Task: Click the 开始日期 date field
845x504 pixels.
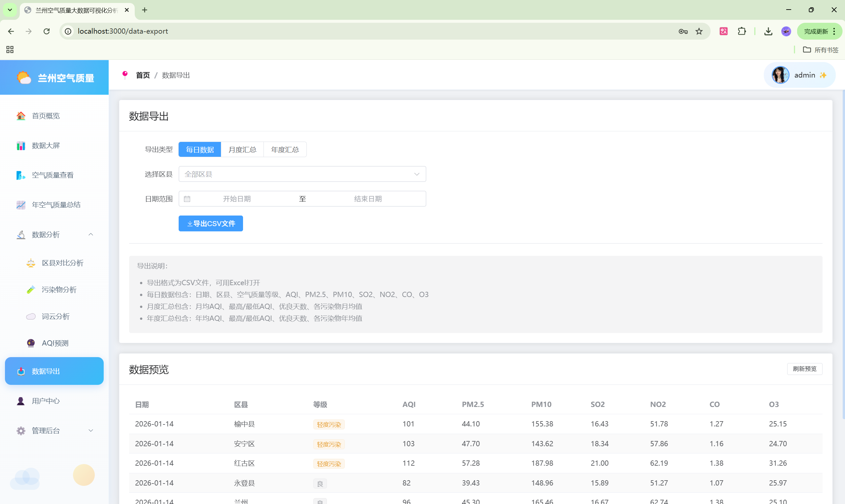Action: pyautogui.click(x=237, y=199)
